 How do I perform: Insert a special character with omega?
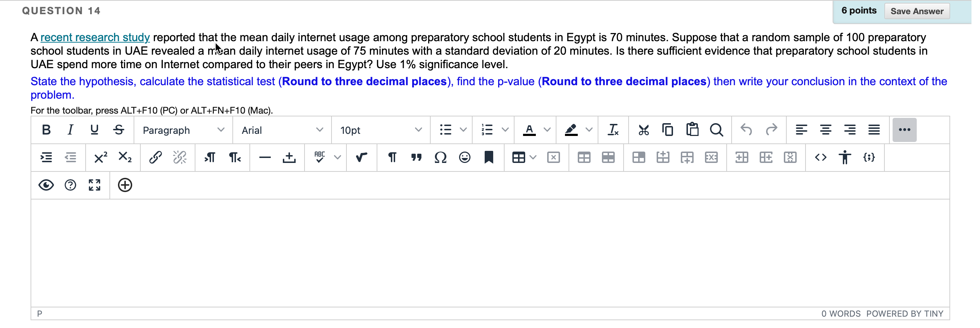coord(440,157)
